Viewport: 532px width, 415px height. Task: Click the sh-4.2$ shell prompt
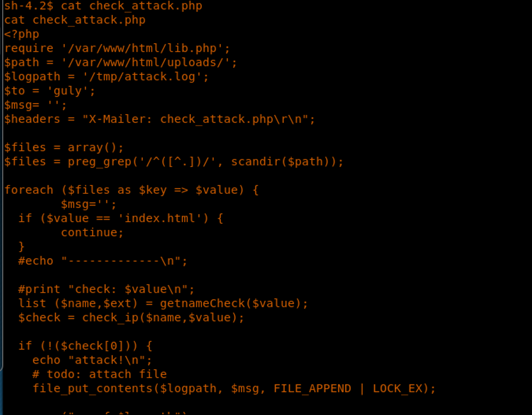point(28,6)
